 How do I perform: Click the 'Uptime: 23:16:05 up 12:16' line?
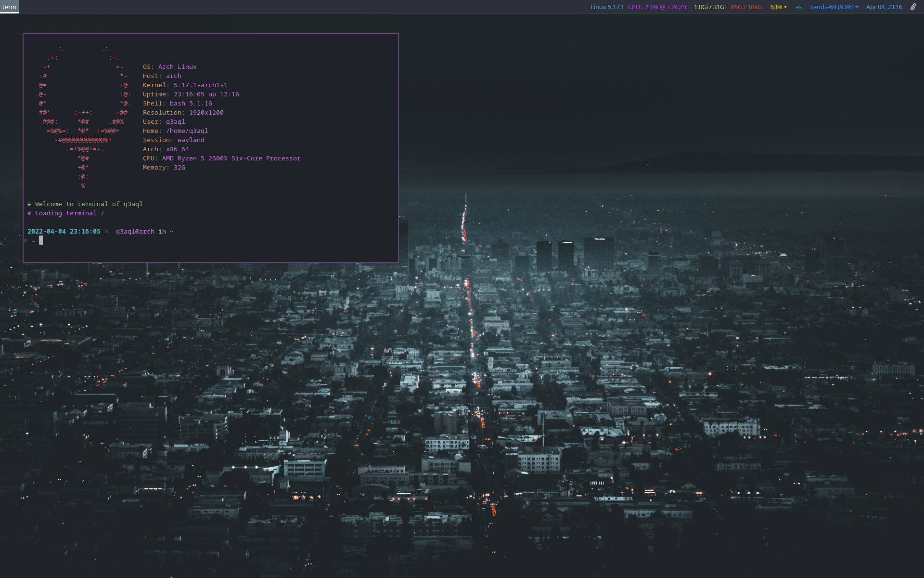coord(191,94)
